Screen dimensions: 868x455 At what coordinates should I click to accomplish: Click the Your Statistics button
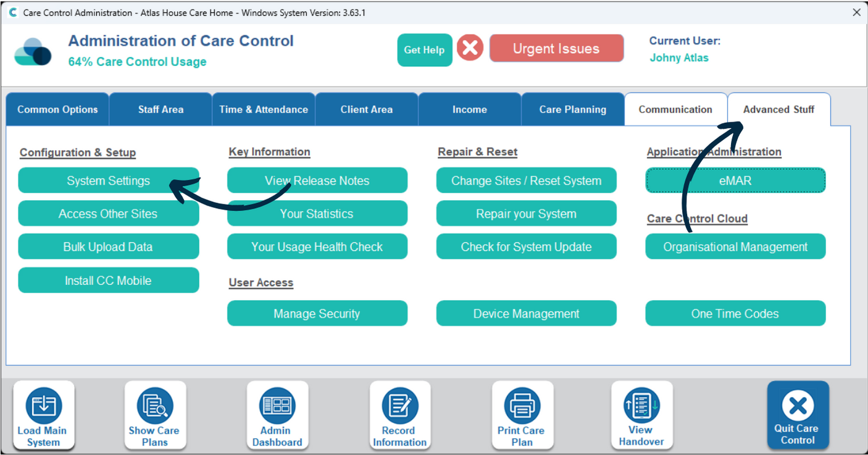pos(317,214)
